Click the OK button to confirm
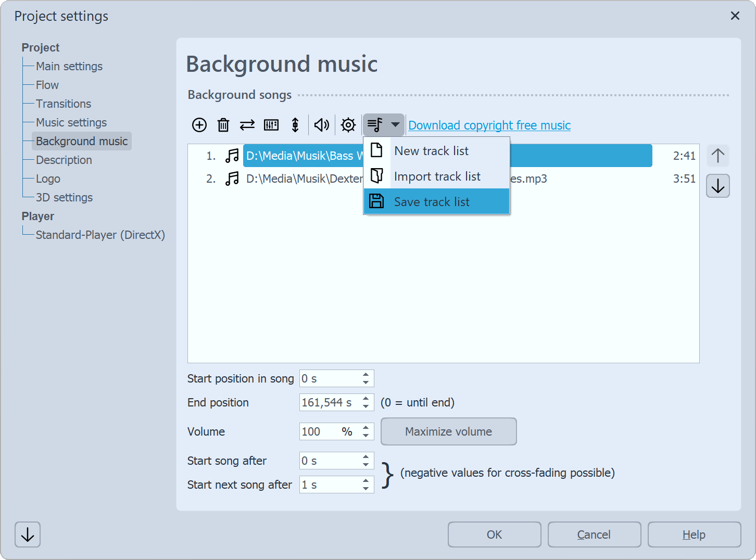Screen dimensions: 756x560 coord(494,534)
